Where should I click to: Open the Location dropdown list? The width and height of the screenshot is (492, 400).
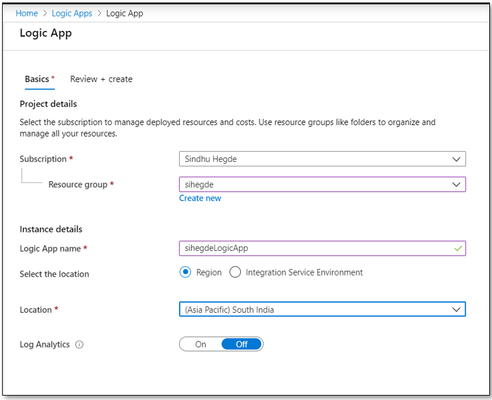pyautogui.click(x=322, y=309)
